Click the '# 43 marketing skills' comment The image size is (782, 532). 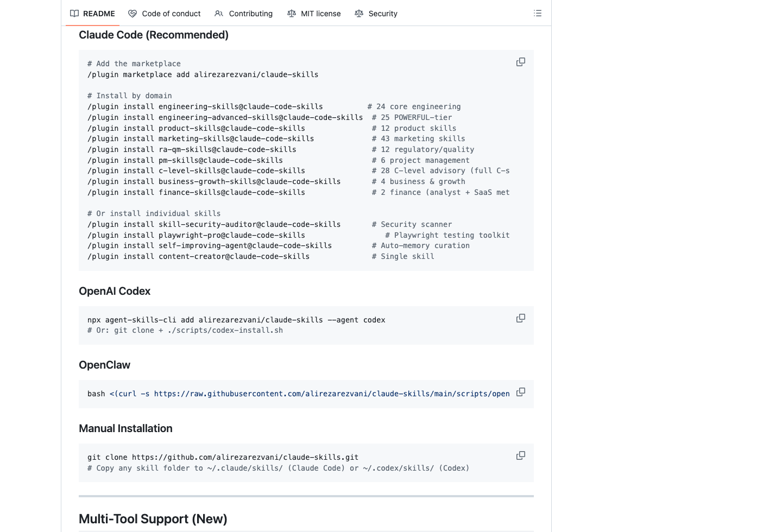[x=419, y=138]
